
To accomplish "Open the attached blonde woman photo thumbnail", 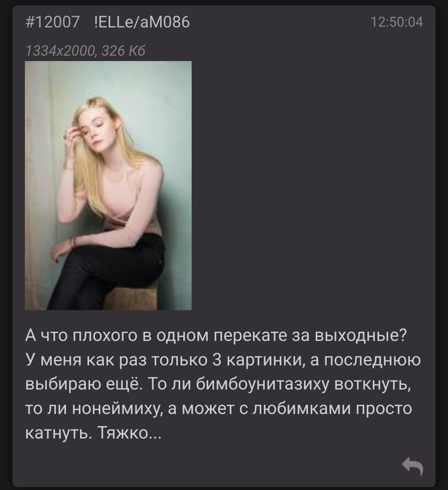I will tap(108, 186).
